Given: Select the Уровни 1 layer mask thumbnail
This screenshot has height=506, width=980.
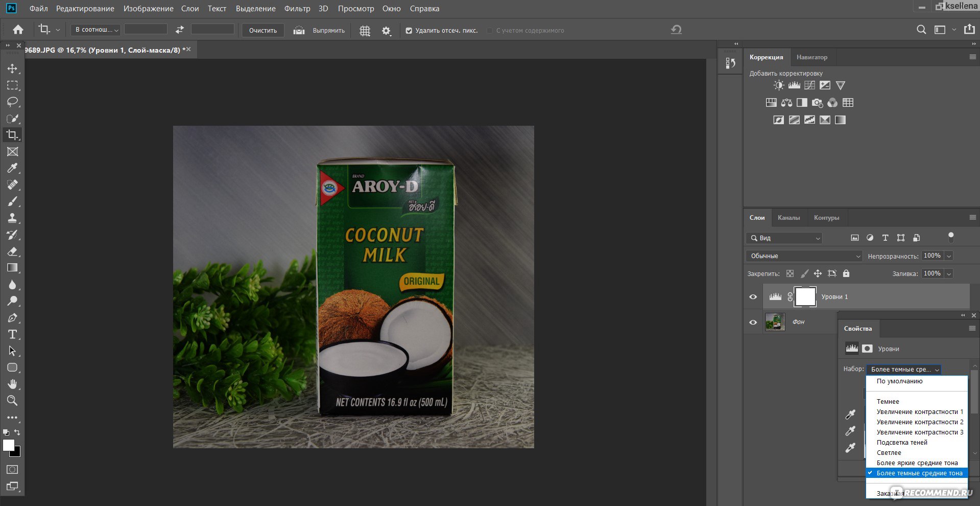Looking at the screenshot, I should click(x=805, y=297).
